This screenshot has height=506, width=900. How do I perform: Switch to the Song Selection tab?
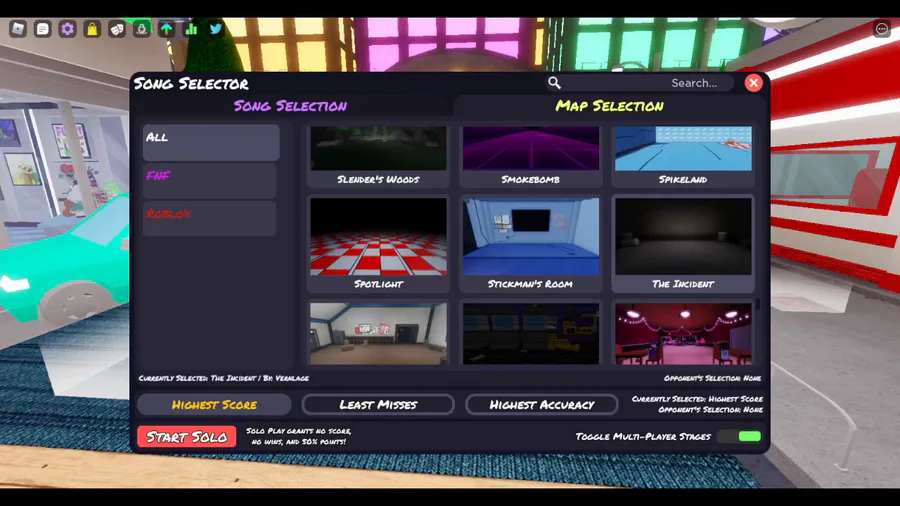pyautogui.click(x=290, y=106)
